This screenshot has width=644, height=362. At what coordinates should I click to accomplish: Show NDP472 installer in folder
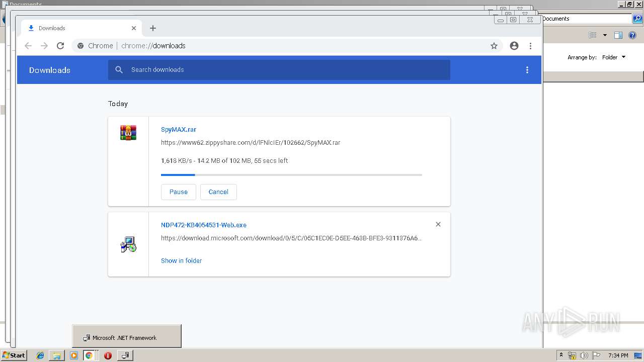coord(181,260)
